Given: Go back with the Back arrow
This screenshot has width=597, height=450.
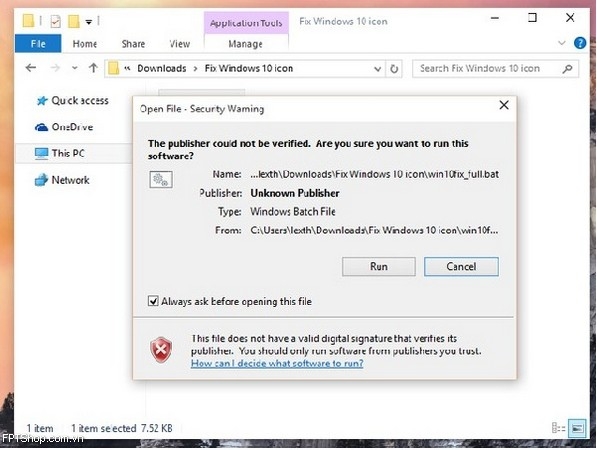Looking at the screenshot, I should [31, 68].
